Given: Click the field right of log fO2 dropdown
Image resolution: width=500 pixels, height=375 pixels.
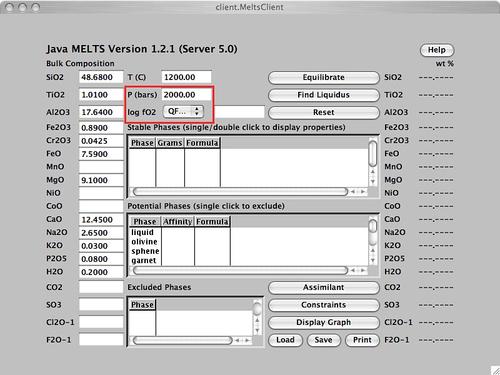Looking at the screenshot, I should click(x=239, y=112).
